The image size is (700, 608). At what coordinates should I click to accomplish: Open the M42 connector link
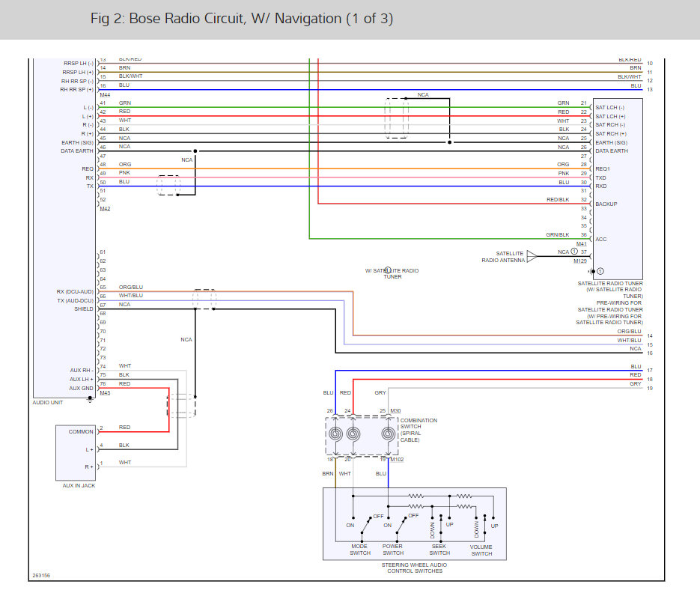(x=105, y=208)
